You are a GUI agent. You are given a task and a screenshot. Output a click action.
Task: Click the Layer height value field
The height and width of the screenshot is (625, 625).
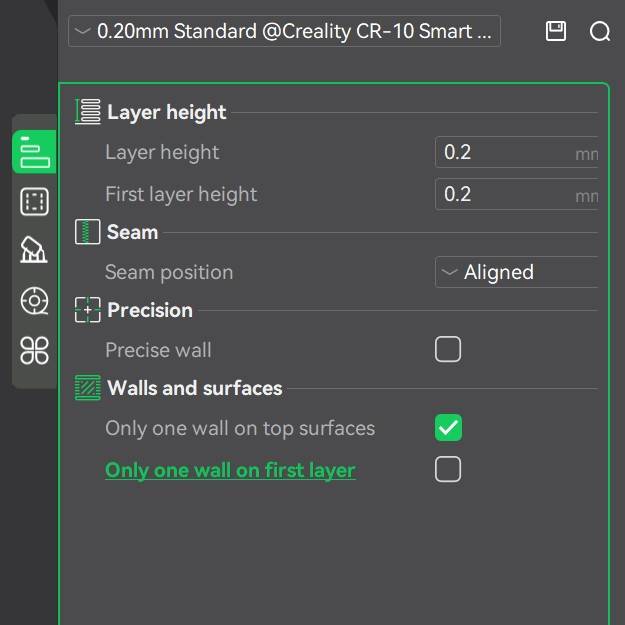(x=504, y=152)
